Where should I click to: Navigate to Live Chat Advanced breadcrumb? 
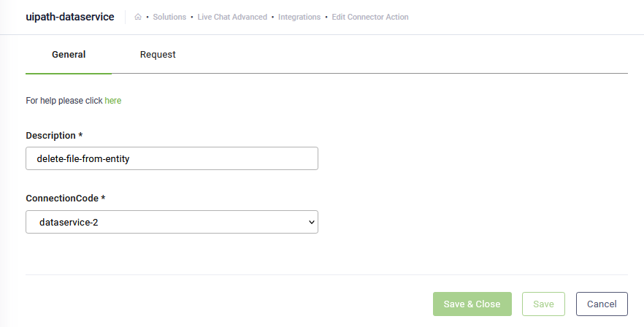pyautogui.click(x=232, y=17)
